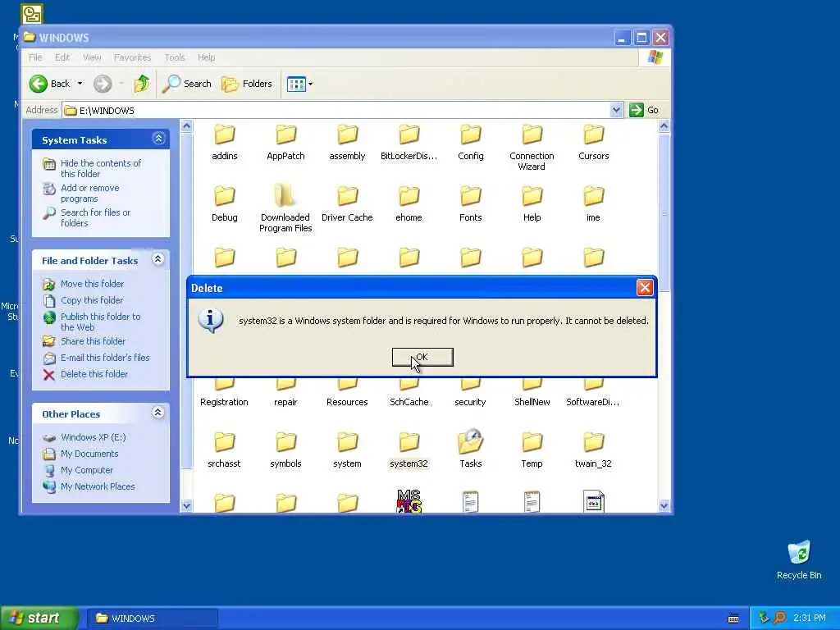Click Publish this folder to the Web
The height and width of the screenshot is (630, 840).
click(101, 322)
